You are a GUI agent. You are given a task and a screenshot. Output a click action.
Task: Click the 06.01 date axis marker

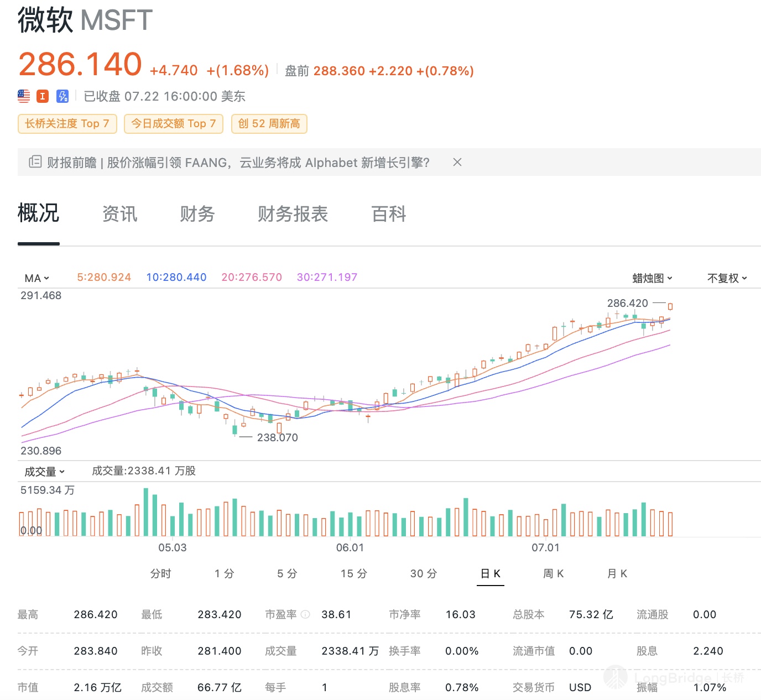pos(350,547)
